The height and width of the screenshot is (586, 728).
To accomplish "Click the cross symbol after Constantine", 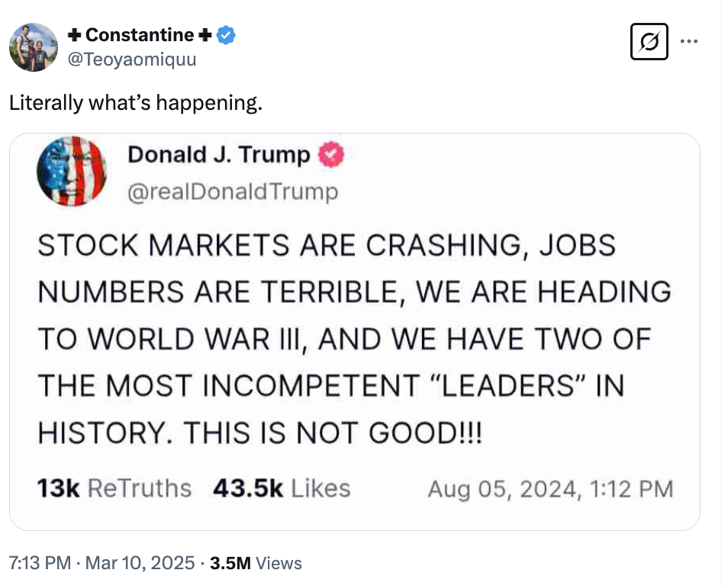I will tap(205, 35).
